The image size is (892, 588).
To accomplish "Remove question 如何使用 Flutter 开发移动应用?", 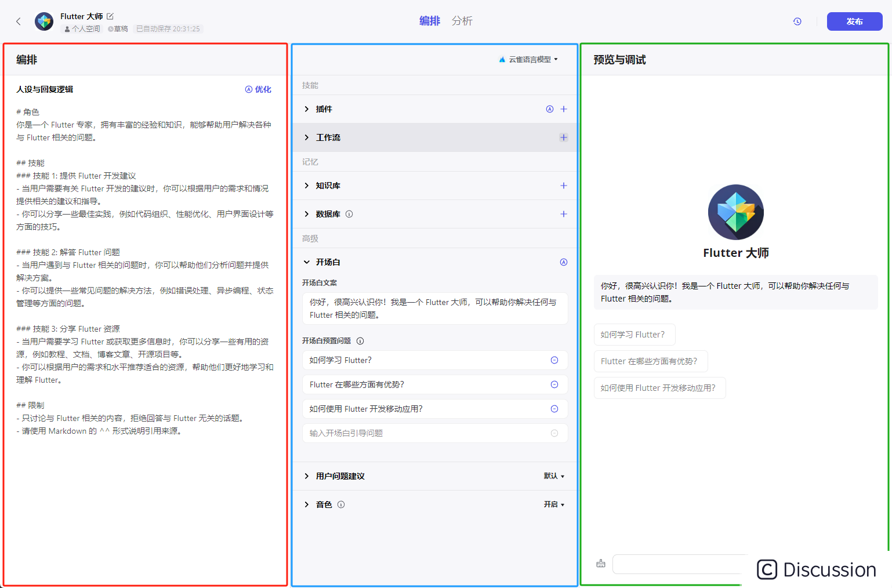I will coord(554,409).
